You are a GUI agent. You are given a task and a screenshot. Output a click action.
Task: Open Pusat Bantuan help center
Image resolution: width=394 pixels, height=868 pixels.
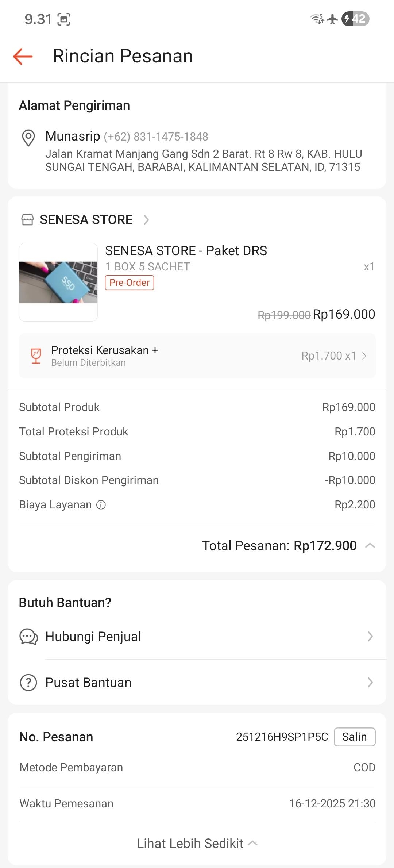point(88,683)
